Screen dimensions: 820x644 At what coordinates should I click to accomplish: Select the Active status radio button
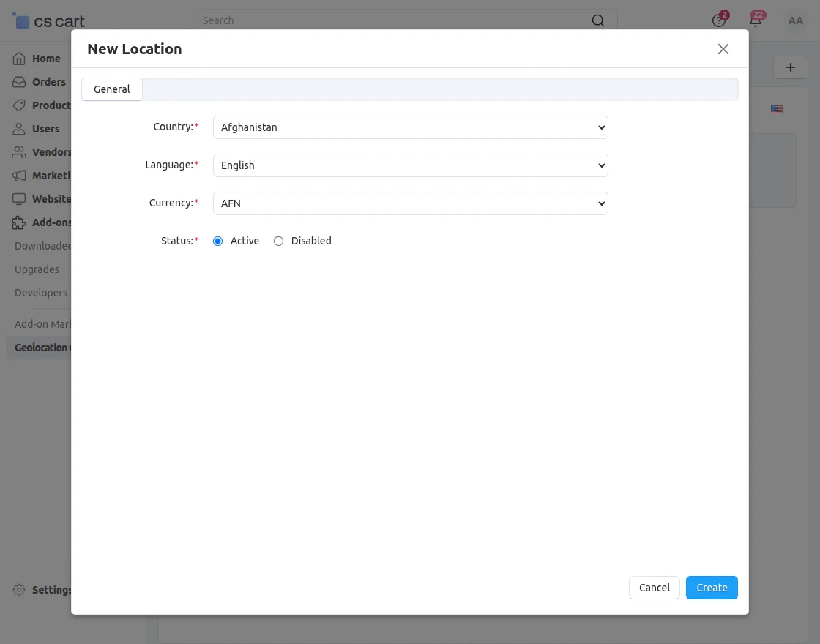coord(217,240)
